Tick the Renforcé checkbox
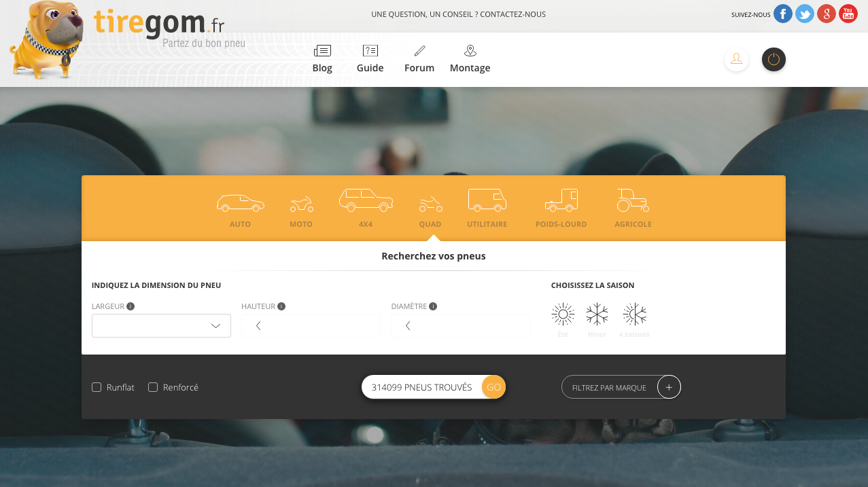Viewport: 868px width, 487px height. (153, 387)
